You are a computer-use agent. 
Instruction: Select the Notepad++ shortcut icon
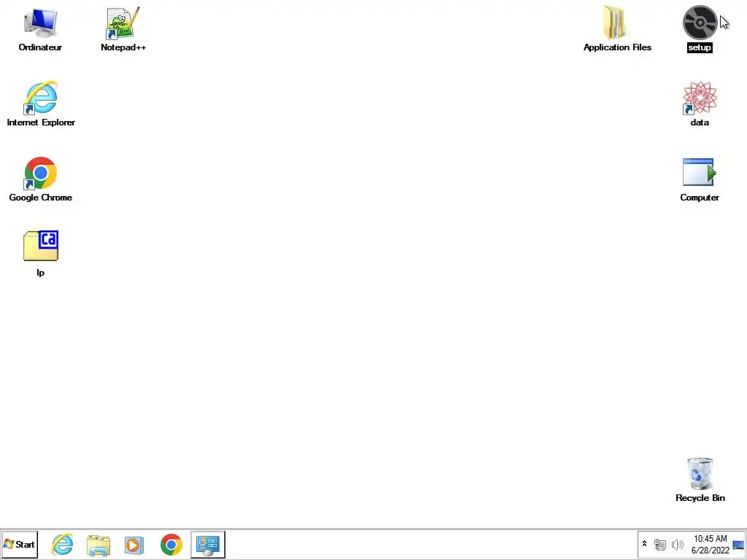123,23
